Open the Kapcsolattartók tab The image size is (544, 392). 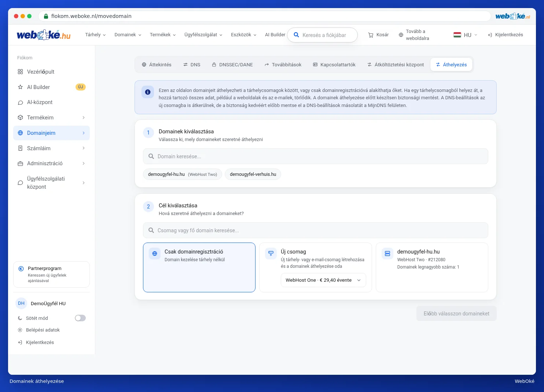[x=334, y=65]
